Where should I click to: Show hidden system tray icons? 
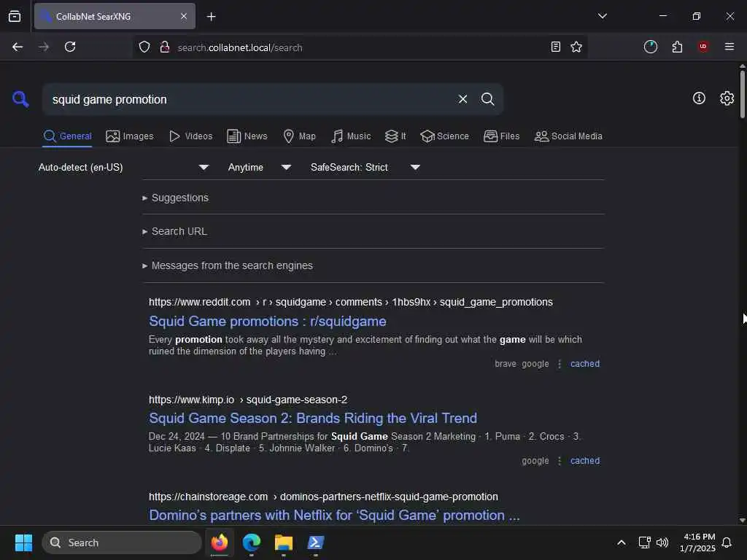[x=622, y=542]
